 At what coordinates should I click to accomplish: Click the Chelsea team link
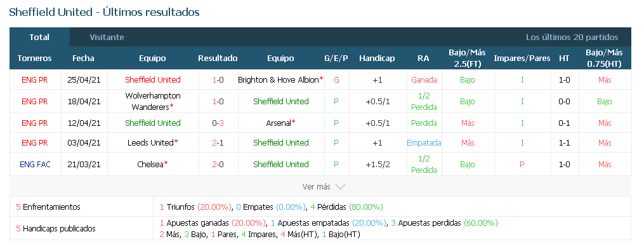coord(150,164)
